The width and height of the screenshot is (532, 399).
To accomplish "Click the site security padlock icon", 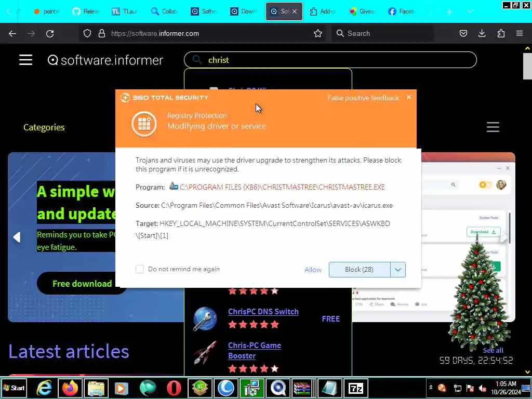I will (x=101, y=33).
